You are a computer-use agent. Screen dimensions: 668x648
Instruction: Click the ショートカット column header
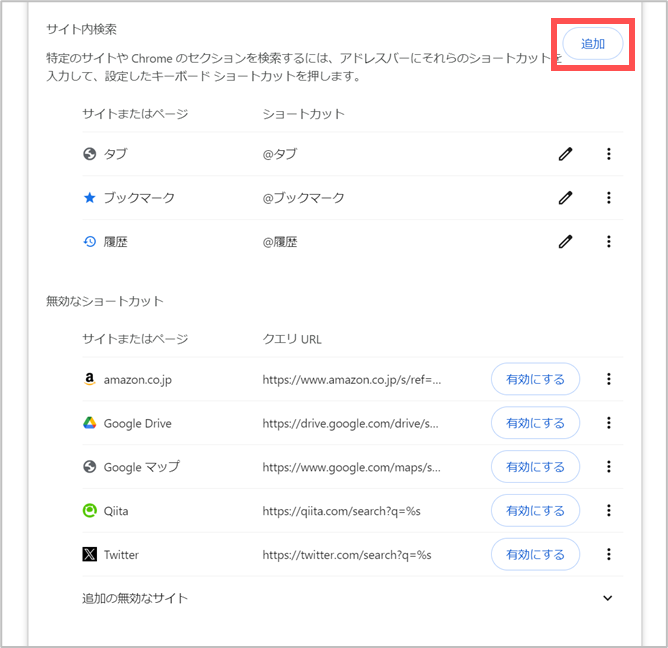303,114
